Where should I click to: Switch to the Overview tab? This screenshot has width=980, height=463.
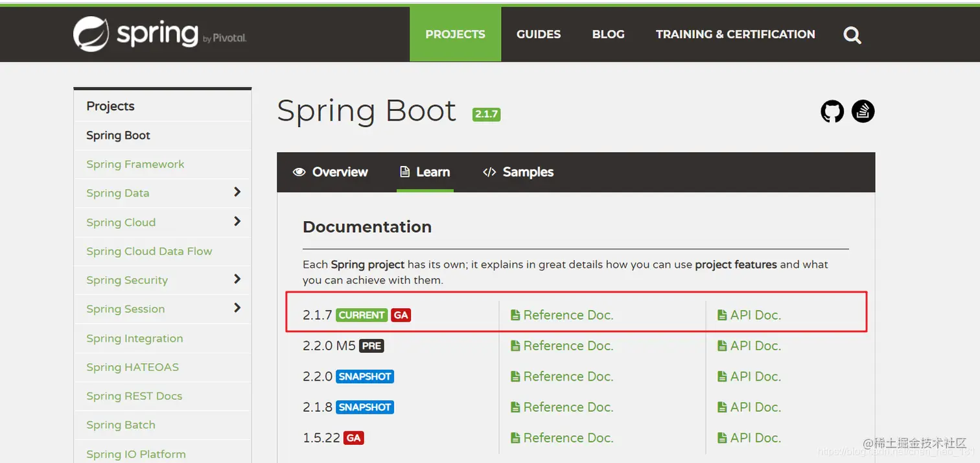(331, 172)
